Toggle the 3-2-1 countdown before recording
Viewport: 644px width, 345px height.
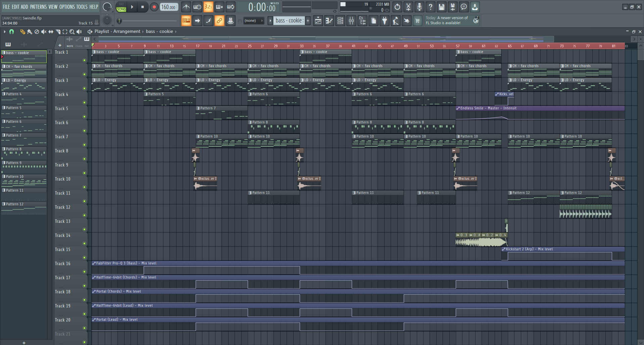click(208, 7)
